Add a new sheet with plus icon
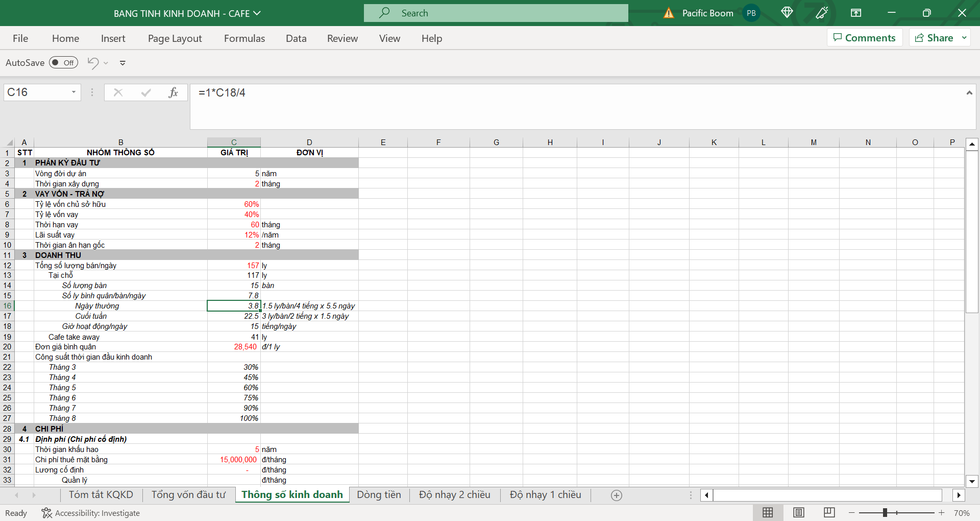Viewport: 980px width, 521px height. click(x=617, y=495)
